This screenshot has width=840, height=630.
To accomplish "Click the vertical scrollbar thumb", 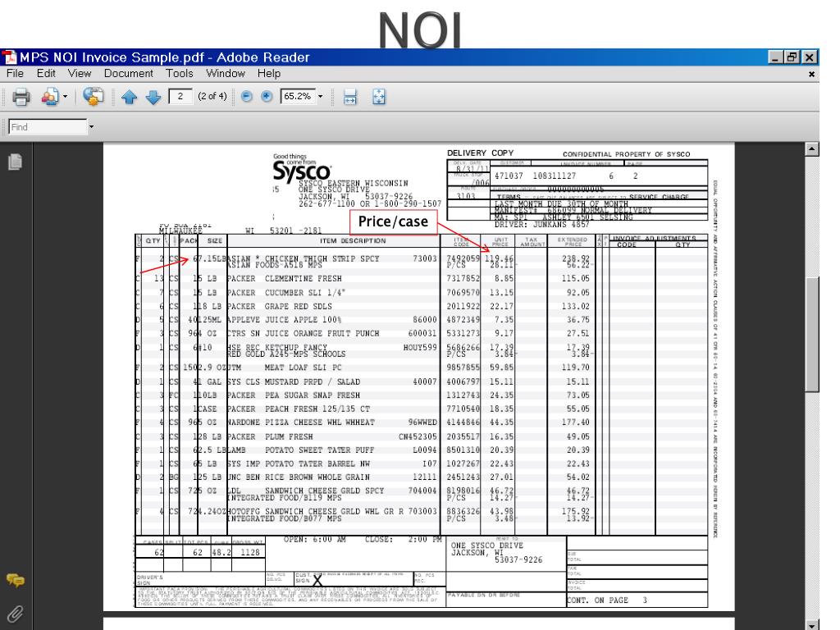I will (x=812, y=335).
